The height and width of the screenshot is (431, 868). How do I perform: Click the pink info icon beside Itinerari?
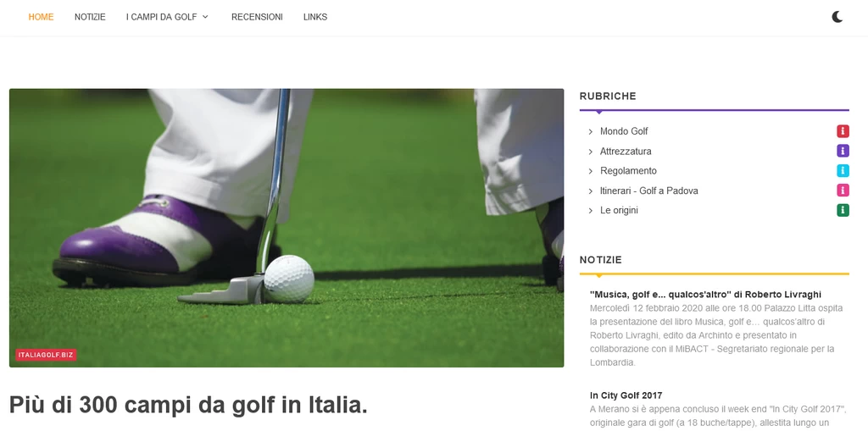pos(843,191)
